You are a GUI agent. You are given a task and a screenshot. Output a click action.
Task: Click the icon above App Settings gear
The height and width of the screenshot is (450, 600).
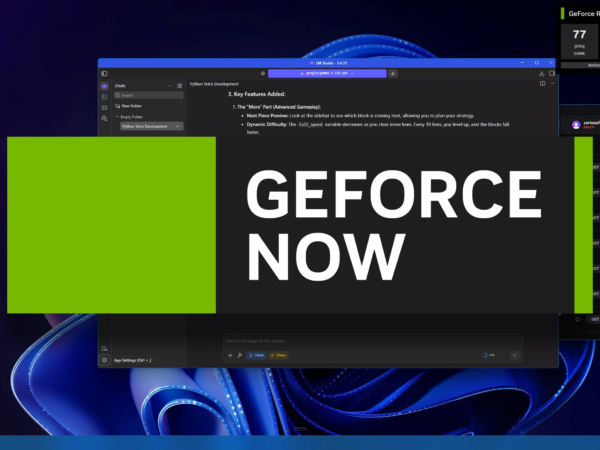click(104, 349)
